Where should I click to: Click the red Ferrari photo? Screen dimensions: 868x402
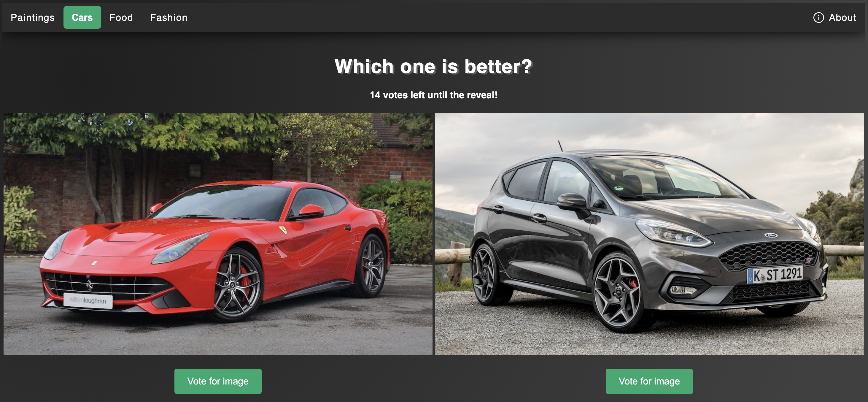[218, 234]
